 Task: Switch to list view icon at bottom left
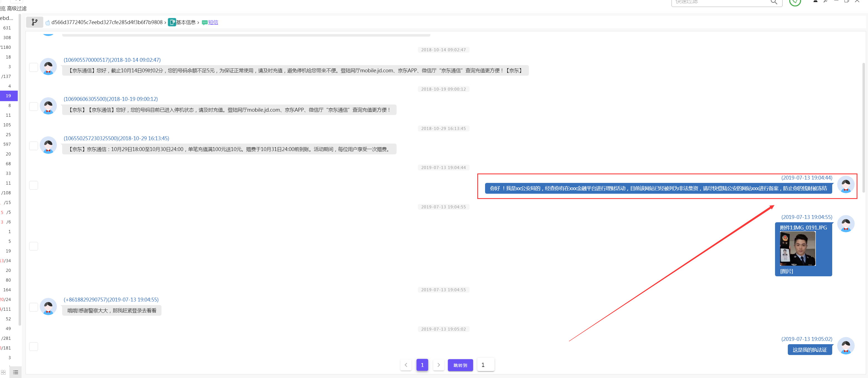pos(16,372)
